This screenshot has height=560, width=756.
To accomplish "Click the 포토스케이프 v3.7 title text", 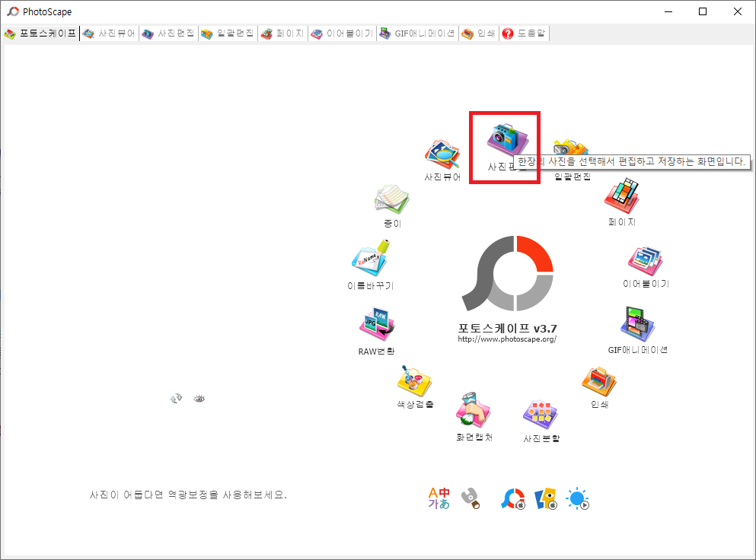I will [507, 328].
